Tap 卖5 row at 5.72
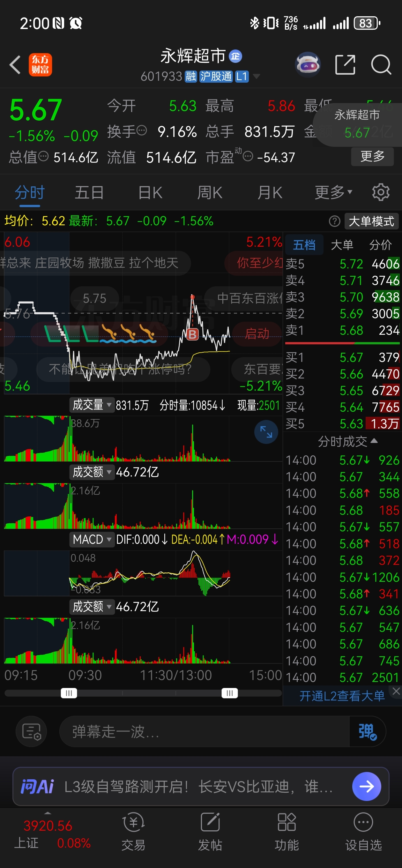This screenshot has height=868, width=402. (x=342, y=264)
